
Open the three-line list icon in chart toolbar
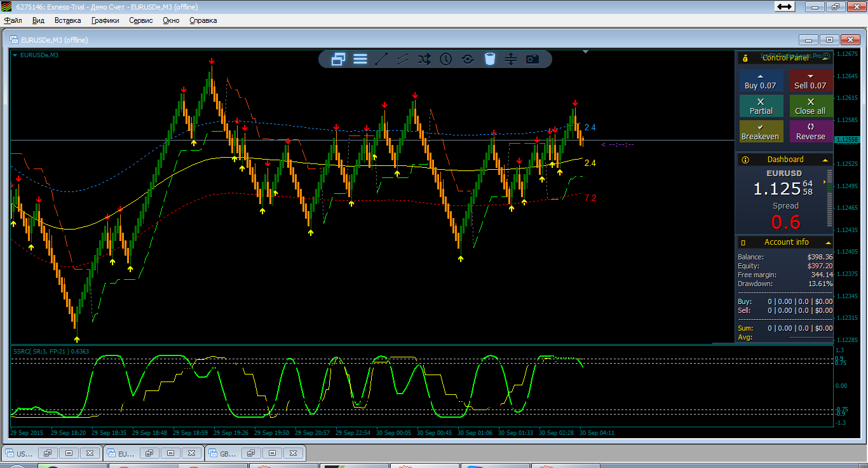coord(360,59)
